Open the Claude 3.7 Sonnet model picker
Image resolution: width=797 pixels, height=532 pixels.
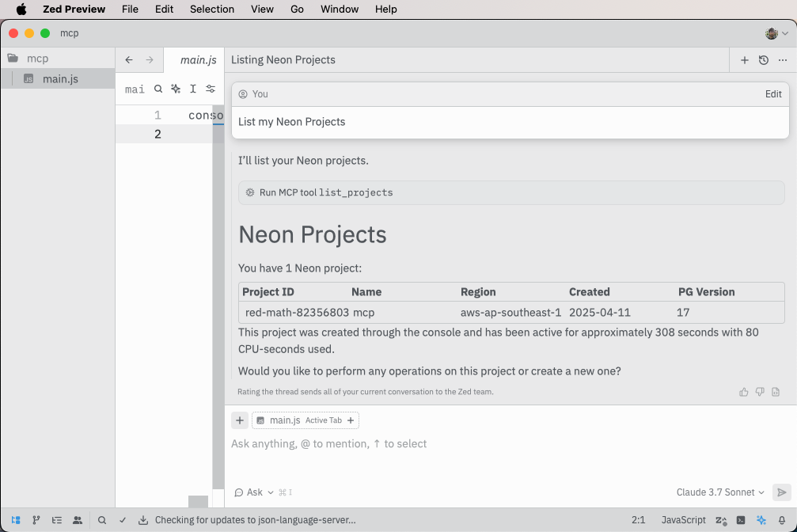715,492
